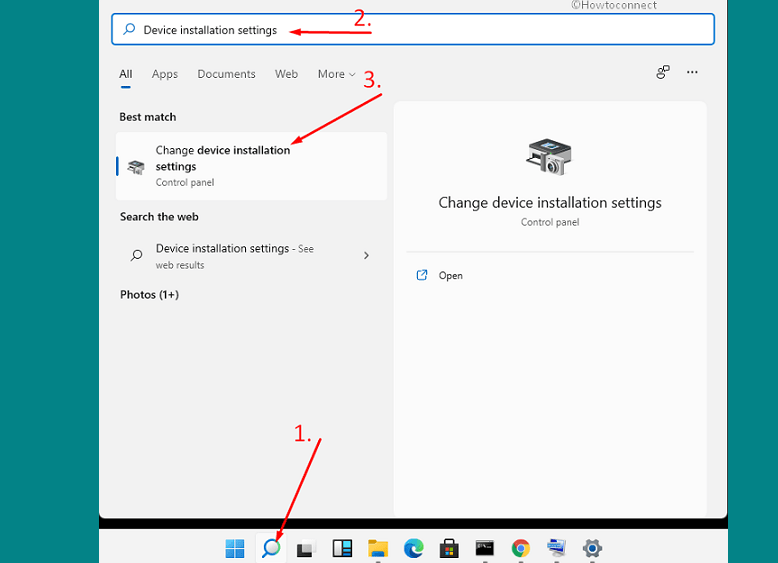778x563 pixels.
Task: Click the Windows Start icon on taskbar
Action: [235, 549]
